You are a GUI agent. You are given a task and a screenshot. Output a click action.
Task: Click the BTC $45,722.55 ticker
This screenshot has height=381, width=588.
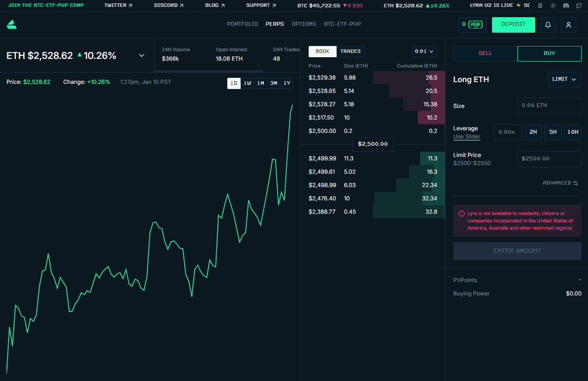coord(330,6)
